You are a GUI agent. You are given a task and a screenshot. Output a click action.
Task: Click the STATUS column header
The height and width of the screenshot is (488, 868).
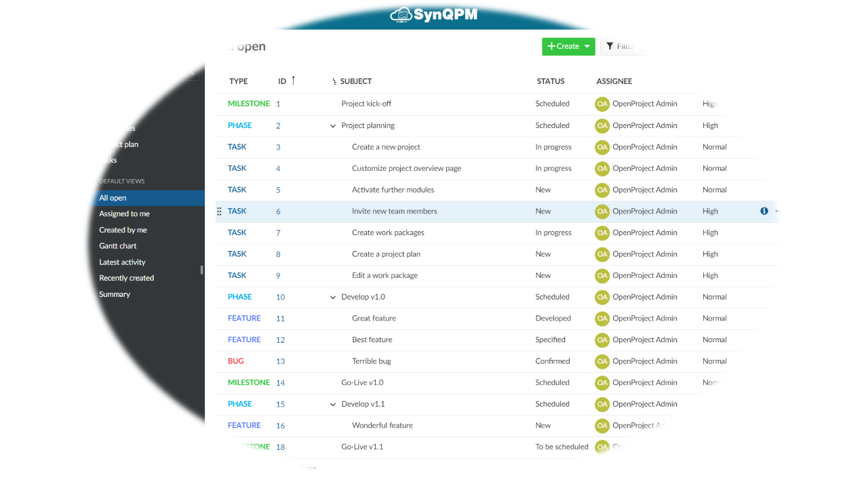coord(551,81)
